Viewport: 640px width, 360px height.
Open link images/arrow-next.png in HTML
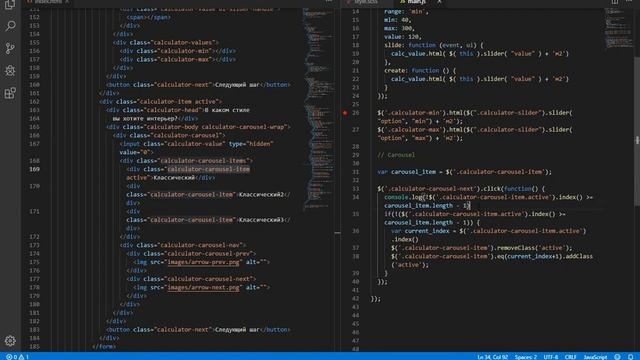tap(203, 287)
